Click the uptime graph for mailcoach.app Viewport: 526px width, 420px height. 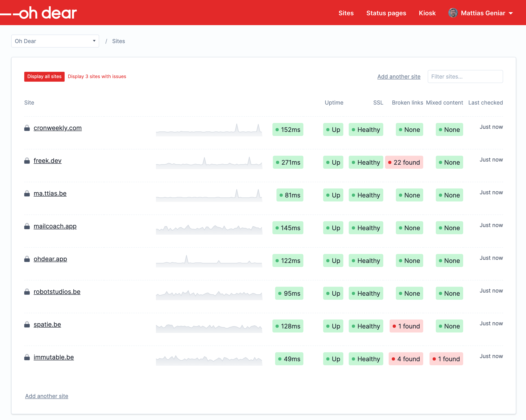click(x=210, y=227)
